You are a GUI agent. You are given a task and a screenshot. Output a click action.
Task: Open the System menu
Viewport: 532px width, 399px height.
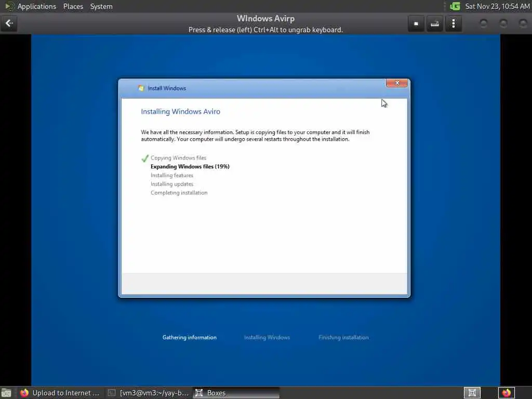pyautogui.click(x=101, y=6)
